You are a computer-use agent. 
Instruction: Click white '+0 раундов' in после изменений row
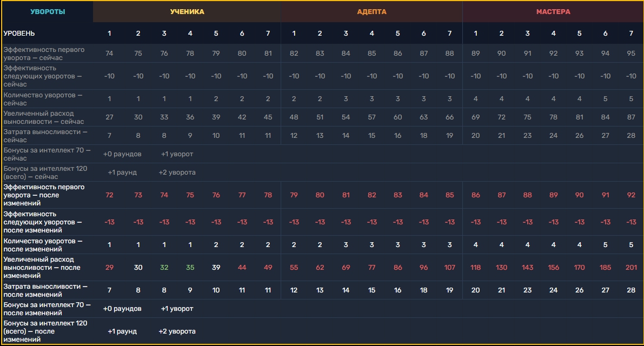click(122, 309)
